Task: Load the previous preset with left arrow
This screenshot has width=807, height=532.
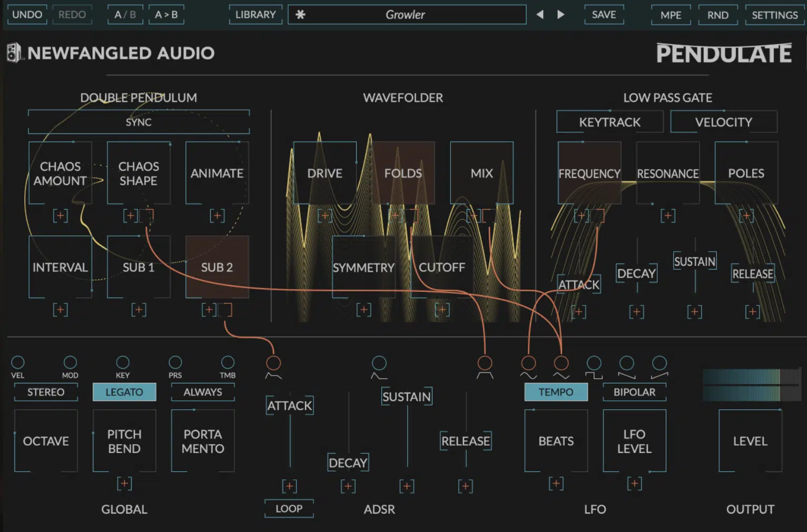Action: [x=540, y=15]
